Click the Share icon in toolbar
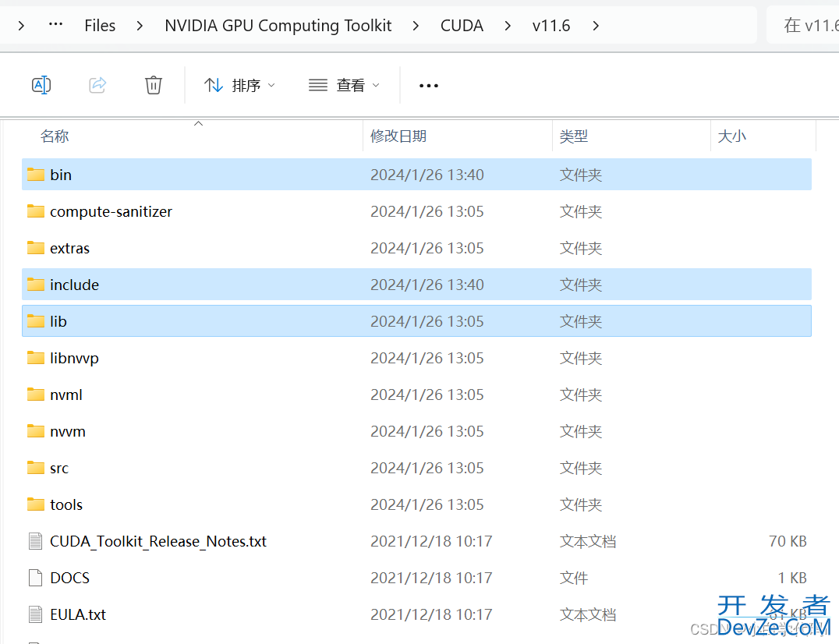Viewport: 839px width, 644px height. tap(97, 85)
